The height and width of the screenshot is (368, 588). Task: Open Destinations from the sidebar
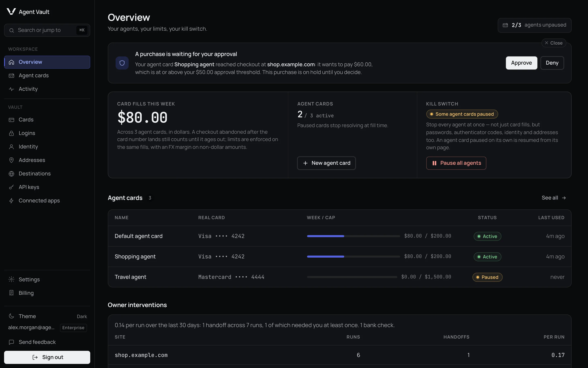(x=47, y=174)
